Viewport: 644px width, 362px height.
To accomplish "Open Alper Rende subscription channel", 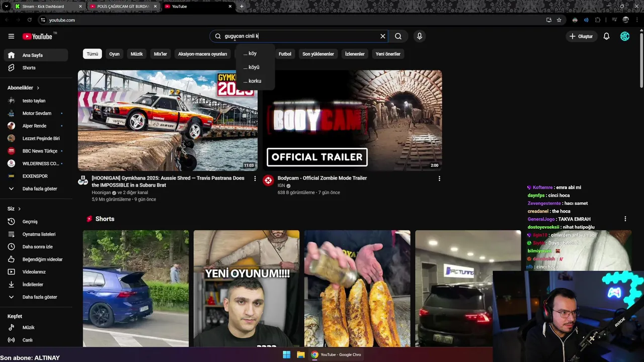I will tap(35, 126).
